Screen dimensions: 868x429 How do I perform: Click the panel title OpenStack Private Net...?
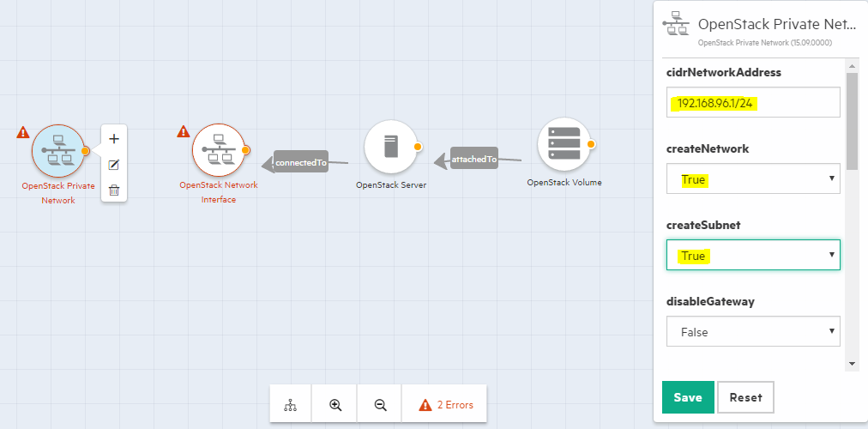tap(777, 24)
